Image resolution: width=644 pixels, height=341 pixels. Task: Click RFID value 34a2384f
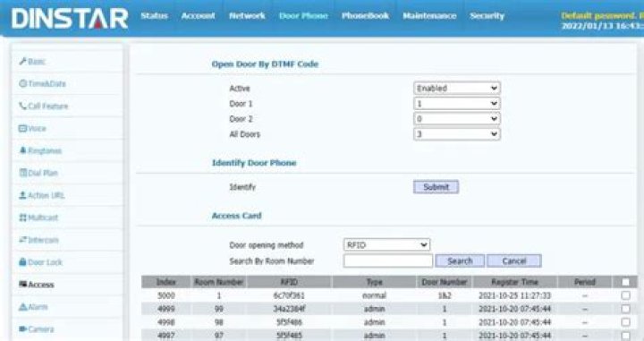289,309
